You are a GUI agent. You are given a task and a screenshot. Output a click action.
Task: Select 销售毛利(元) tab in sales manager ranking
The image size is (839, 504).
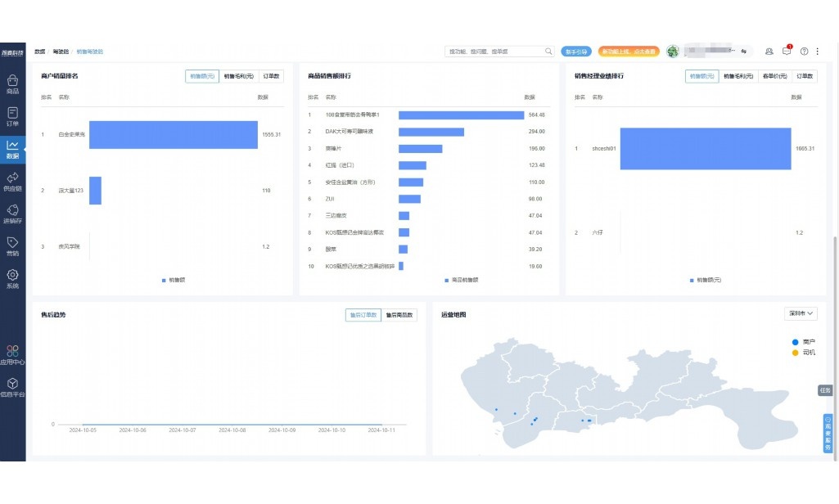point(738,76)
